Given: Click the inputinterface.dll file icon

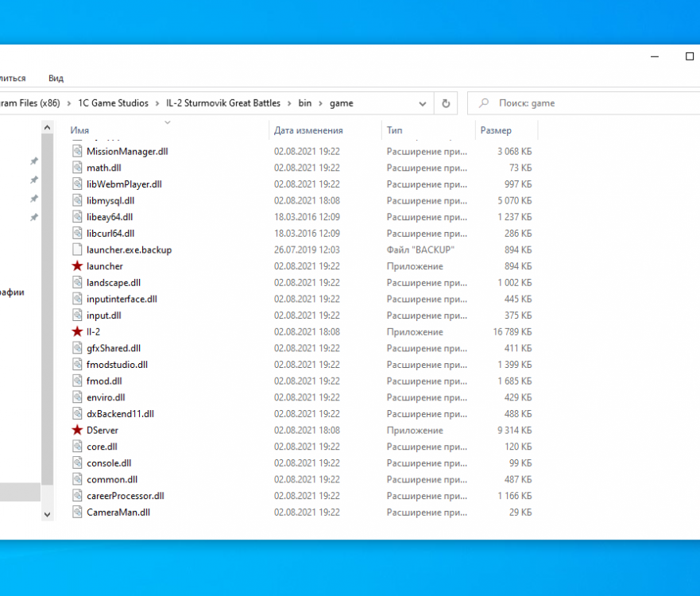Looking at the screenshot, I should click(x=77, y=299).
